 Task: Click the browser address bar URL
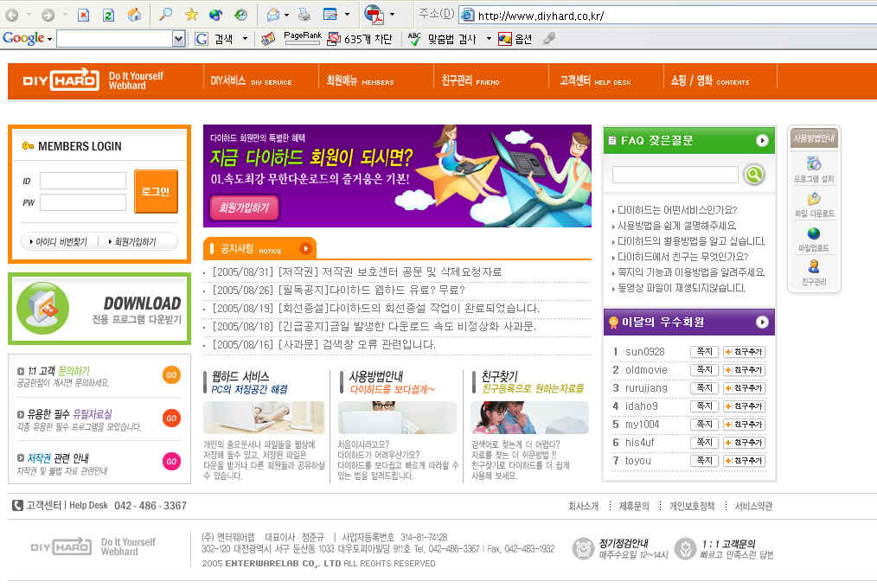[541, 16]
